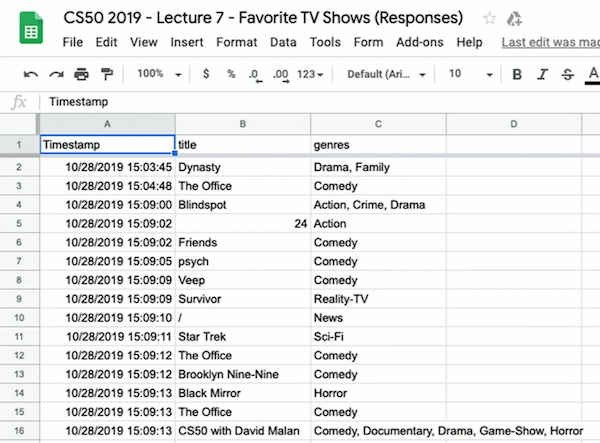This screenshot has height=443, width=600.
Task: Toggle italic formatting
Action: point(543,74)
